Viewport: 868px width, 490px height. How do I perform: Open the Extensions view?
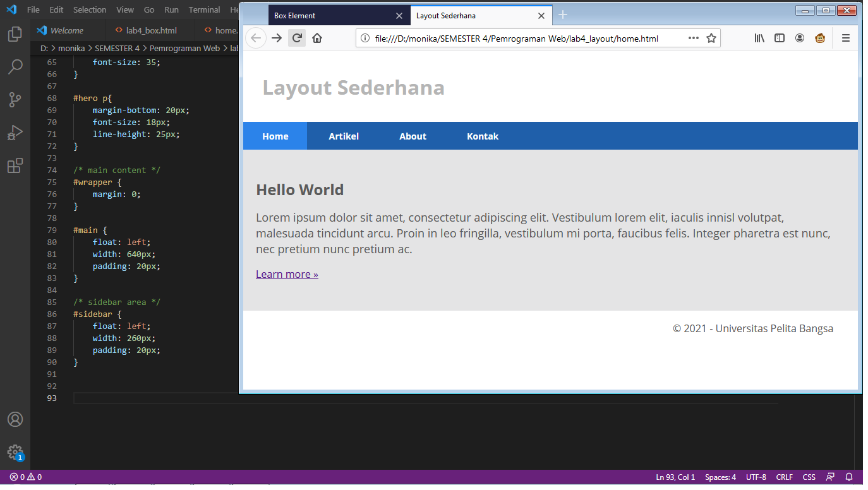click(15, 165)
